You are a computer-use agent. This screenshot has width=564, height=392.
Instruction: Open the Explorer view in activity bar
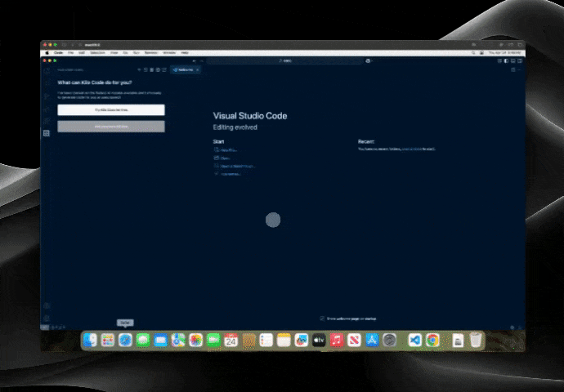click(x=47, y=71)
